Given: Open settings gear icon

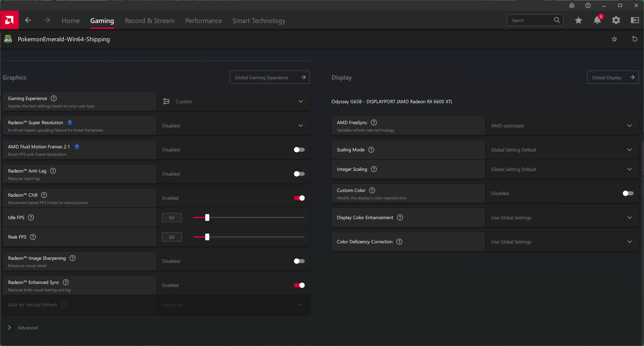Looking at the screenshot, I should click(616, 20).
